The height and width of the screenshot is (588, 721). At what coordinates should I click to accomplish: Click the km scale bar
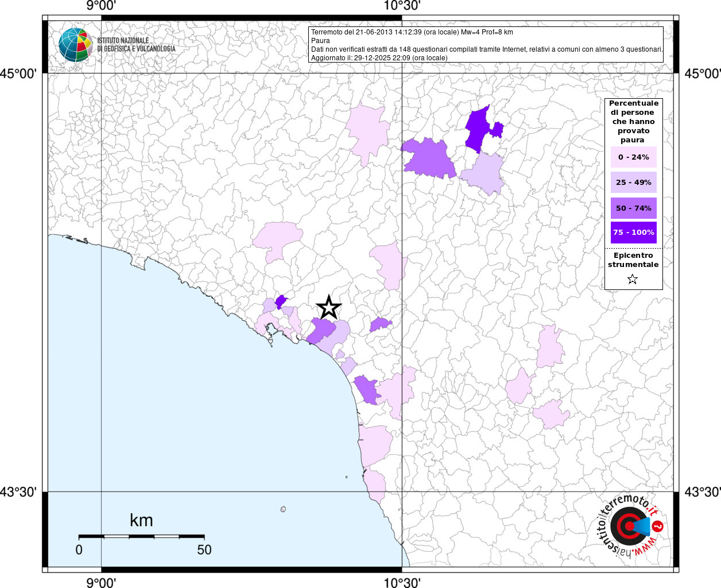141,536
